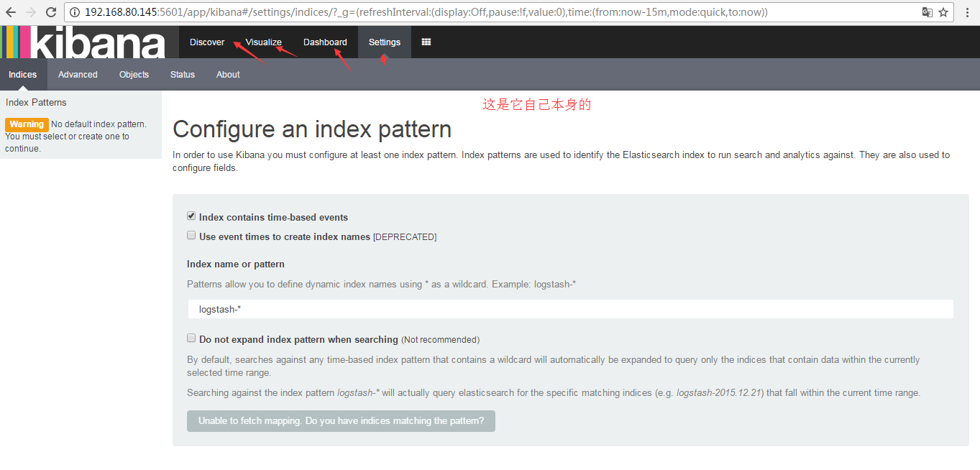Click the translate page icon
The width and height of the screenshot is (980, 470).
928,12
